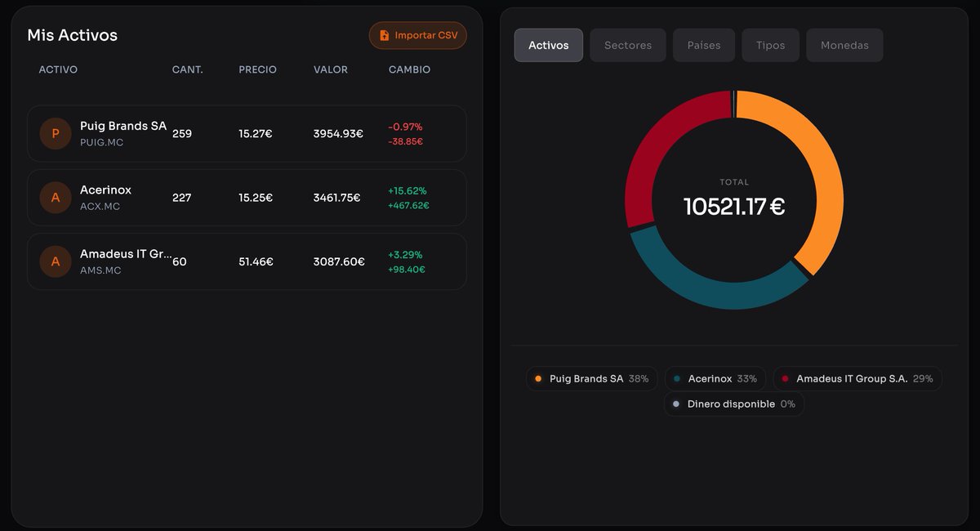Click the orange Puig Brands donut segment
Screen dimensions: 980x531
[x=826, y=167]
